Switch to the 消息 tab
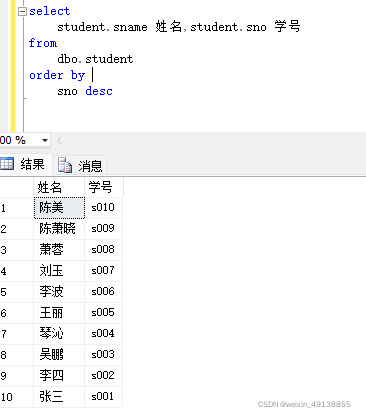Viewport: 366px width, 417px height. [80, 165]
